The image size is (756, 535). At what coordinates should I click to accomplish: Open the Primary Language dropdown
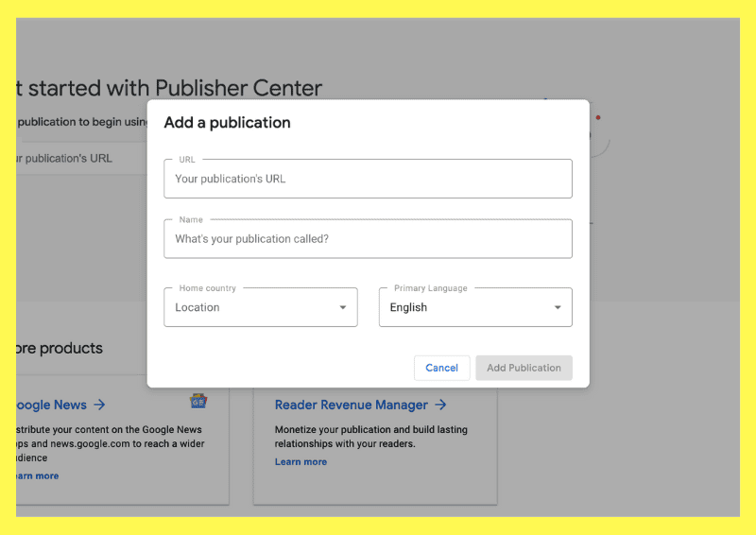coord(474,307)
